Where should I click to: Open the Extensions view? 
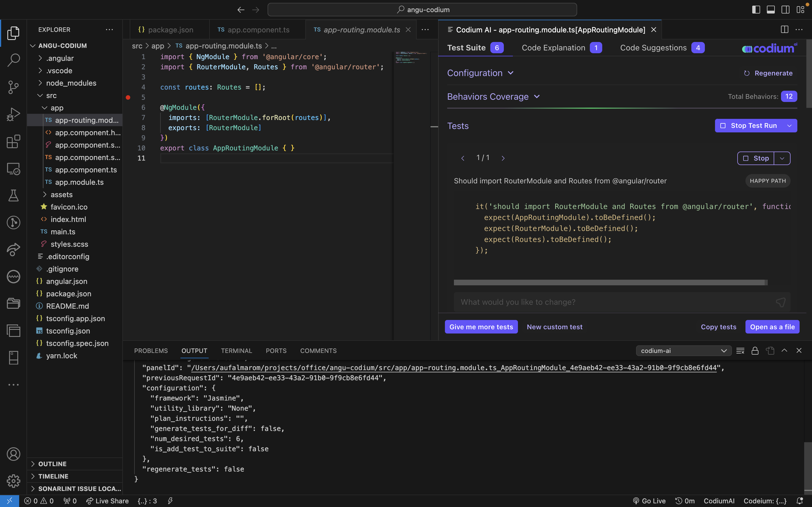point(14,141)
